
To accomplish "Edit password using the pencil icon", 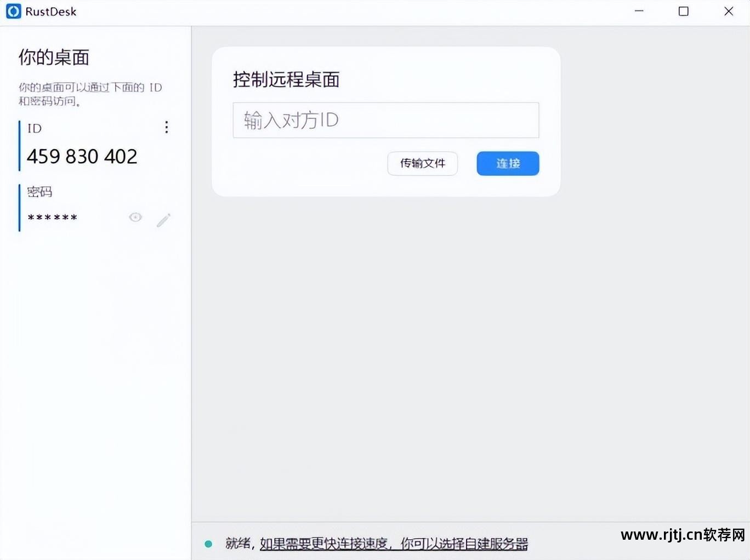I will pos(163,220).
